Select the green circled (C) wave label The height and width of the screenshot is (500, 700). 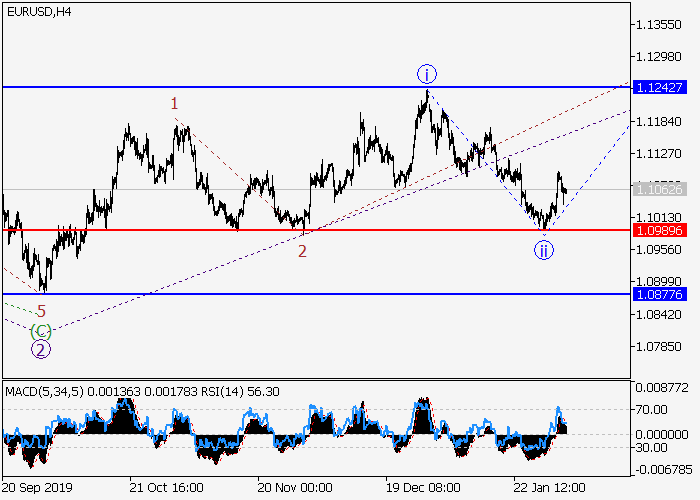click(40, 330)
